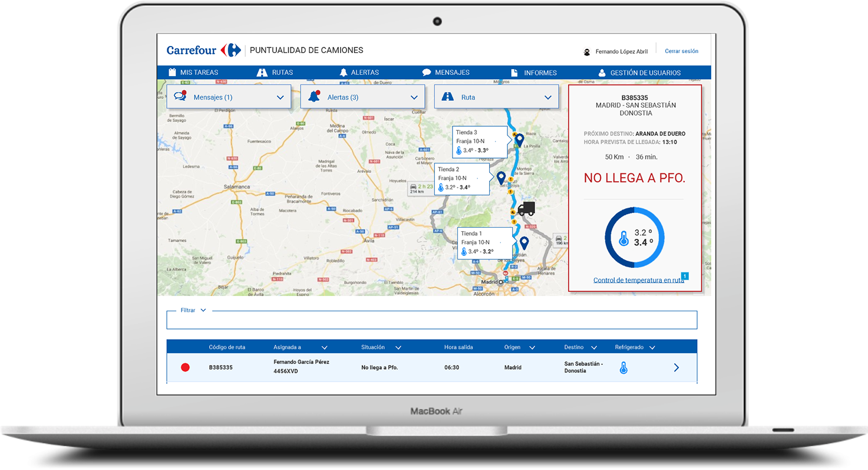Open the Tienda 1 Franja 10-N tooltip
Viewport: 868px width, 470px height.
click(485, 243)
